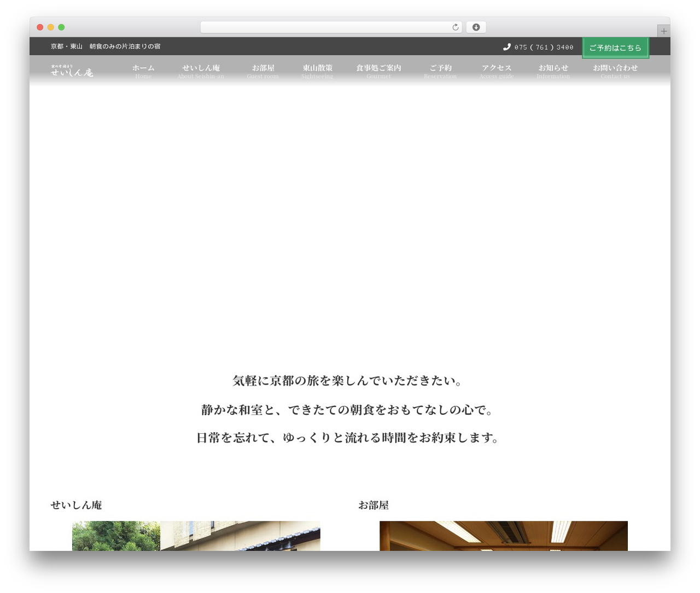Click the reload icon in address bar

[456, 27]
